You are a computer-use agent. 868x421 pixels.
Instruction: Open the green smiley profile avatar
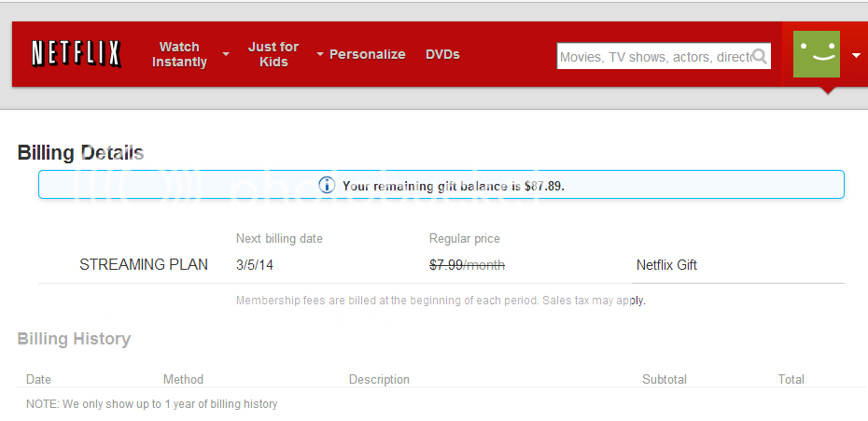(816, 54)
